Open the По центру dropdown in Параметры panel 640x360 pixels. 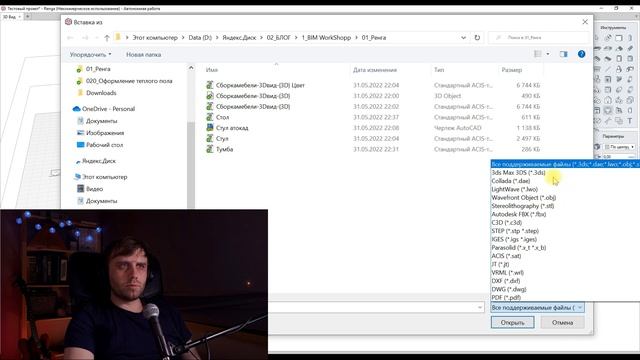pyautogui.click(x=620, y=147)
